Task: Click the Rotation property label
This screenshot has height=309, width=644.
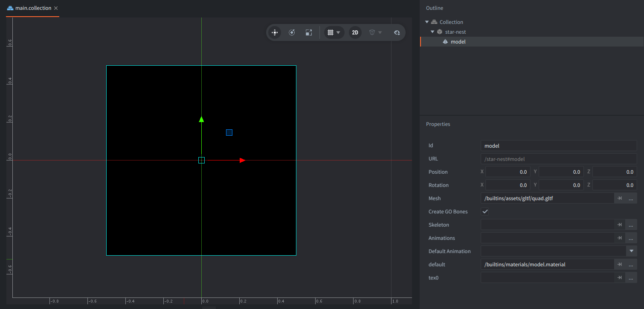Action: [x=438, y=185]
